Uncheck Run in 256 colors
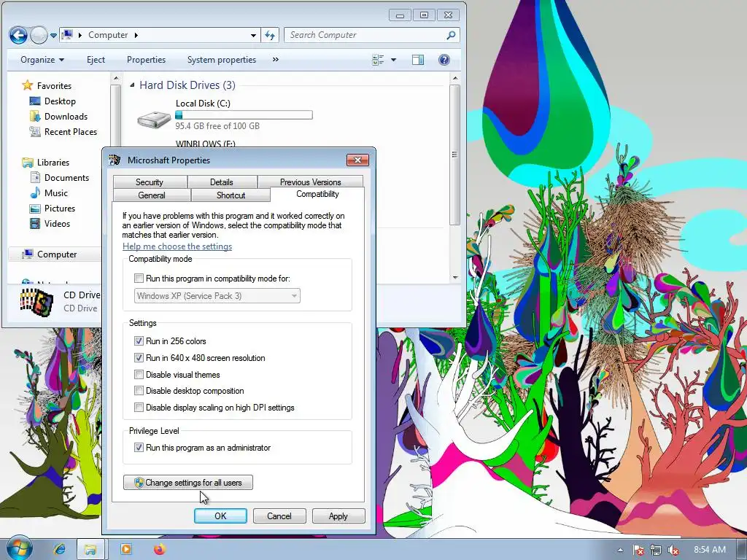The image size is (747, 560). point(139,341)
